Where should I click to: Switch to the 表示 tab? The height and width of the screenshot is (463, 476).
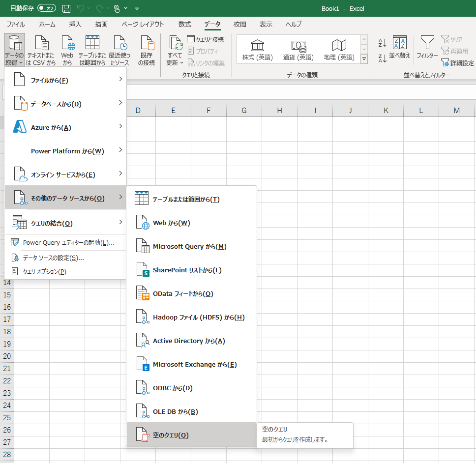266,24
